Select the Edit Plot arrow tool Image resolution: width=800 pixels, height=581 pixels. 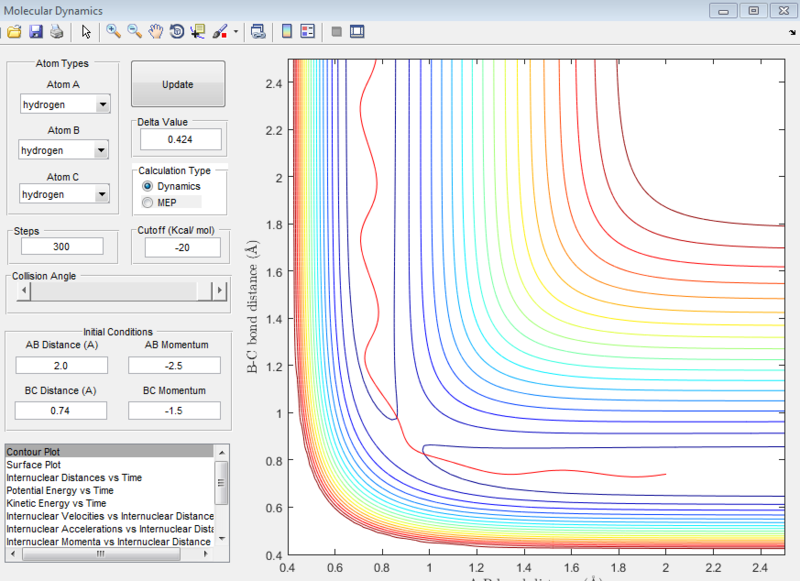click(86, 32)
